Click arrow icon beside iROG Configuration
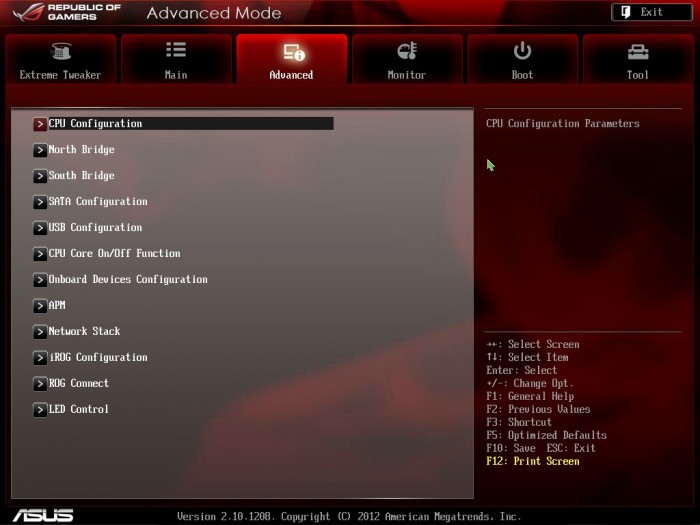The height and width of the screenshot is (525, 700). click(x=40, y=358)
